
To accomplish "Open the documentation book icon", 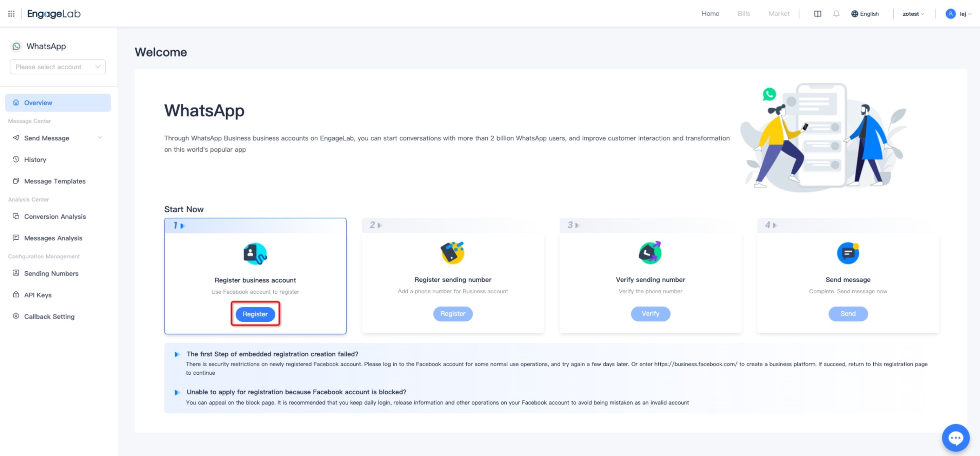I will (x=818, y=14).
